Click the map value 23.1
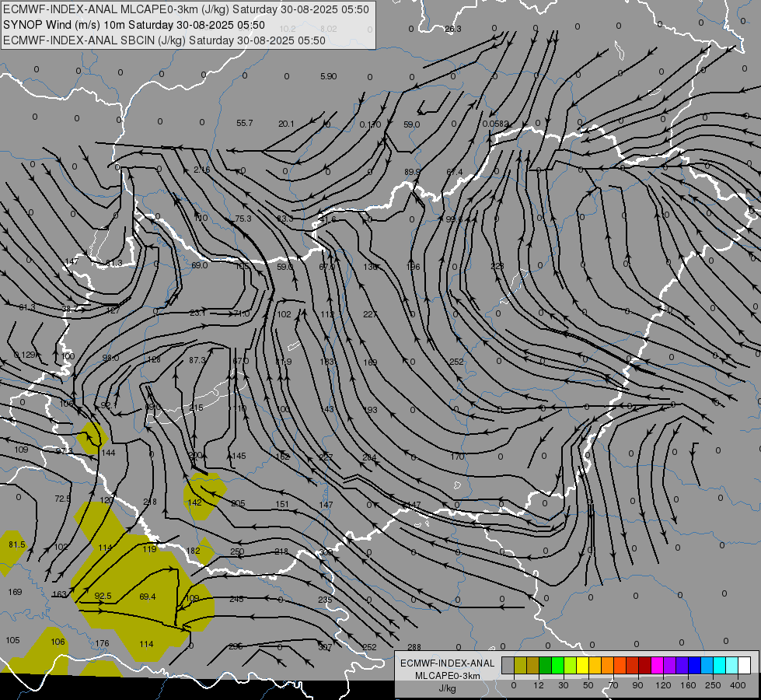The width and height of the screenshot is (761, 700). [197, 313]
